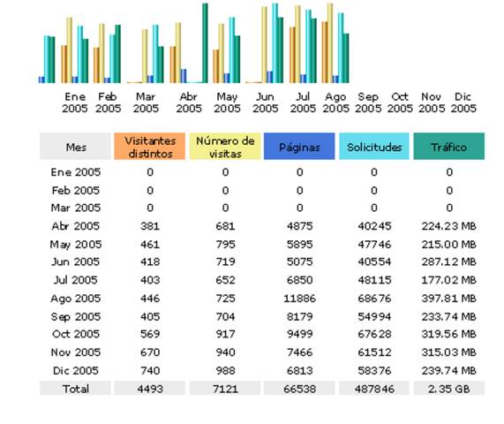Screen dimensions: 504x424
Task: Click the Jun 2005 chart label
Action: point(265,102)
